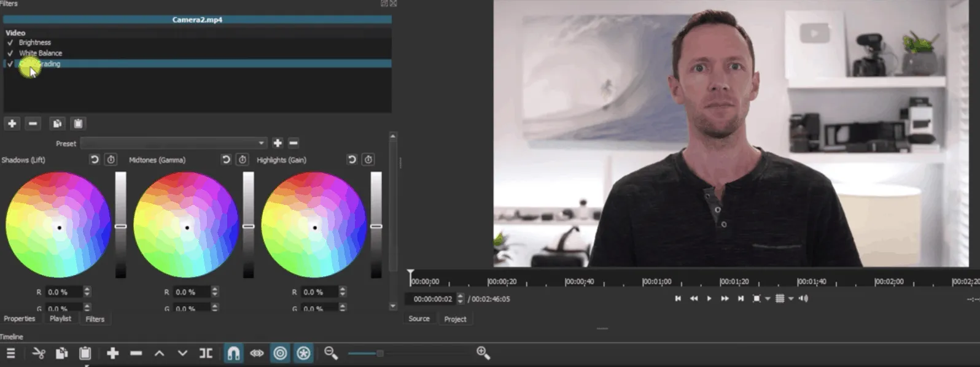Open the player grid options dropdown arrow
This screenshot has height=367, width=980.
791,299
